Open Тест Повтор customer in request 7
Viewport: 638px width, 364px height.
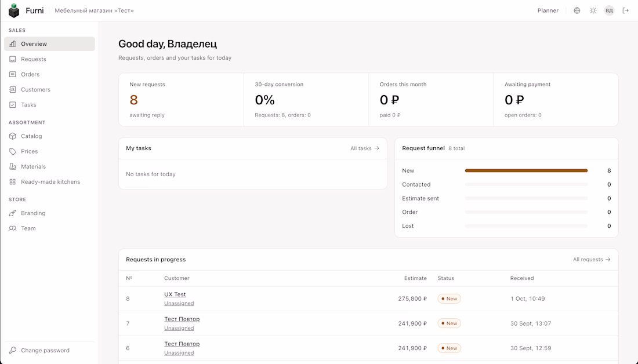coord(182,319)
